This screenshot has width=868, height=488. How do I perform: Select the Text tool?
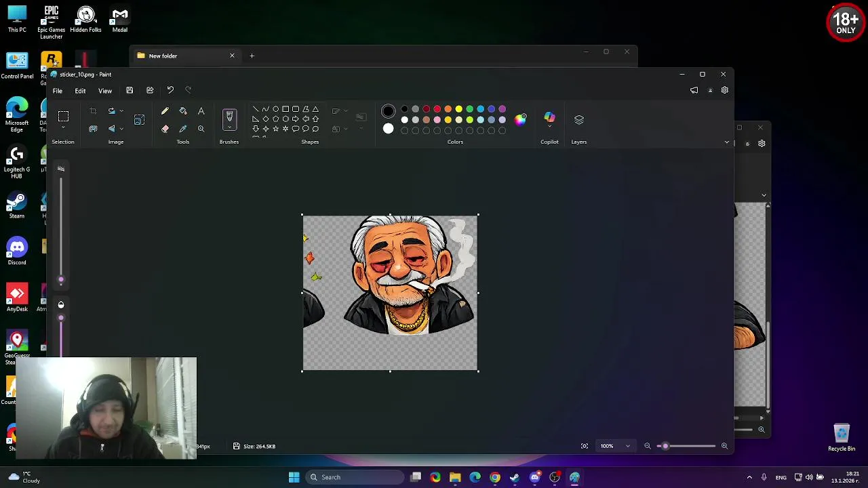(201, 111)
